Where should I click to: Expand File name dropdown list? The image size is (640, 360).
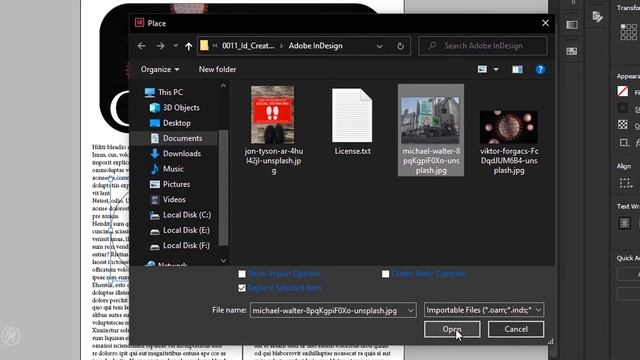coord(411,311)
